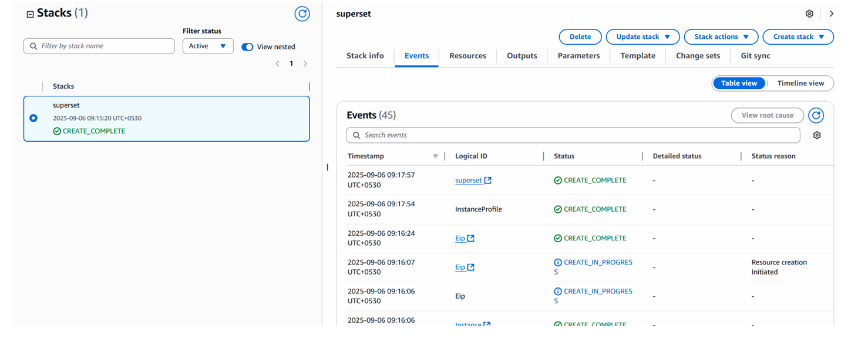Image resolution: width=868 pixels, height=341 pixels.
Task: Collapse the Stacks panel icon
Action: (30, 14)
